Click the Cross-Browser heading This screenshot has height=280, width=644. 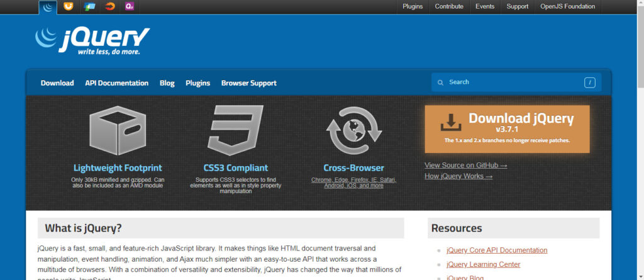(353, 168)
